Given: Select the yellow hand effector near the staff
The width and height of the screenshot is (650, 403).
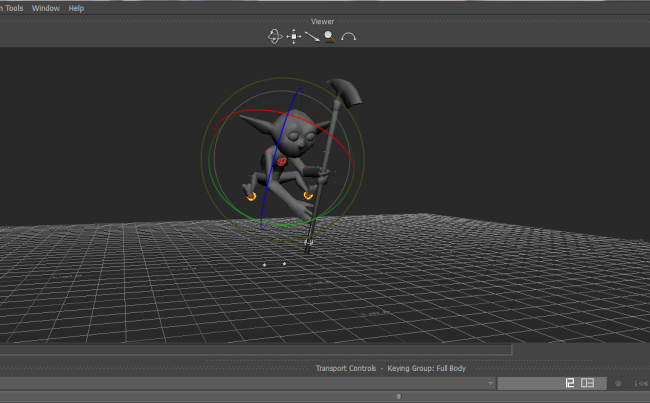Looking at the screenshot, I should coord(308,196).
